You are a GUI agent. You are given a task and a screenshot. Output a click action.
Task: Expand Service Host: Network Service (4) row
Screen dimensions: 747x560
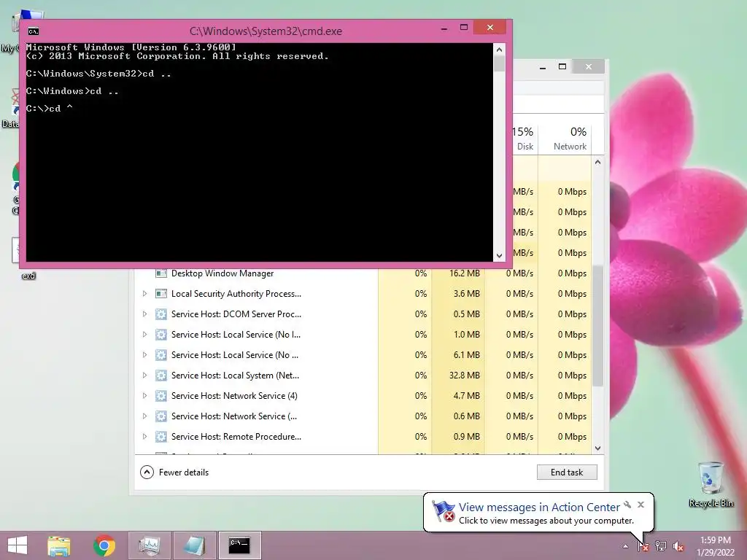pos(145,396)
